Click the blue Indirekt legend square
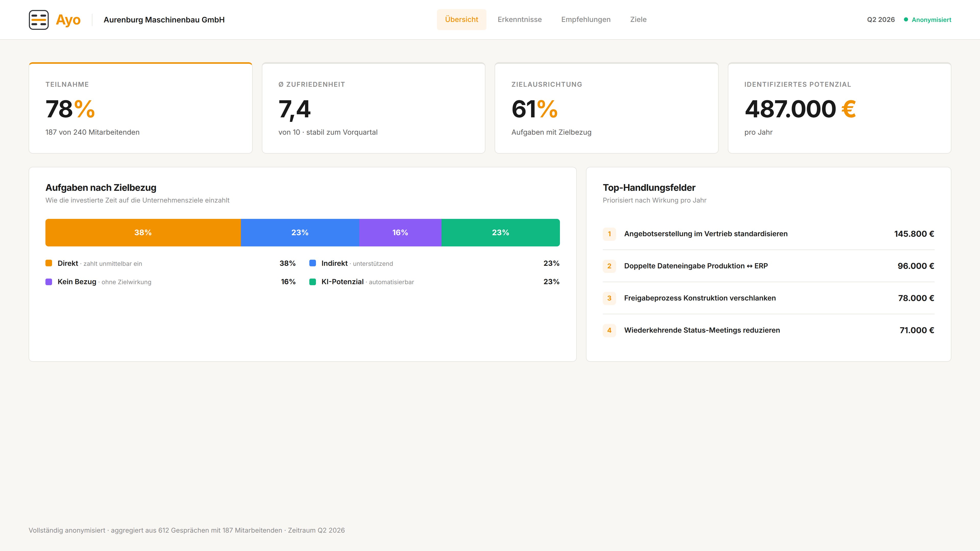This screenshot has height=551, width=980. (313, 263)
